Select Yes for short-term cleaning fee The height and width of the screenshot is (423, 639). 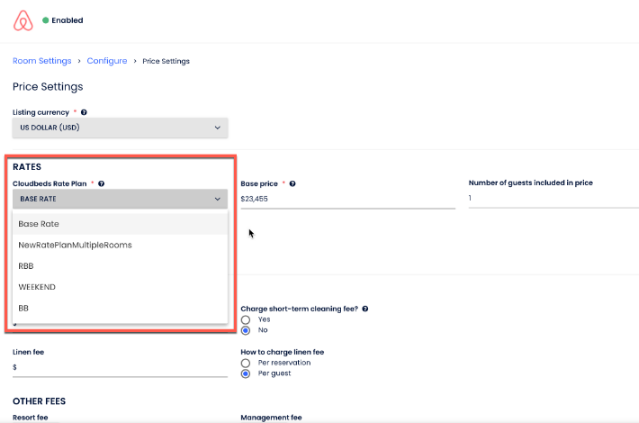[x=246, y=319]
